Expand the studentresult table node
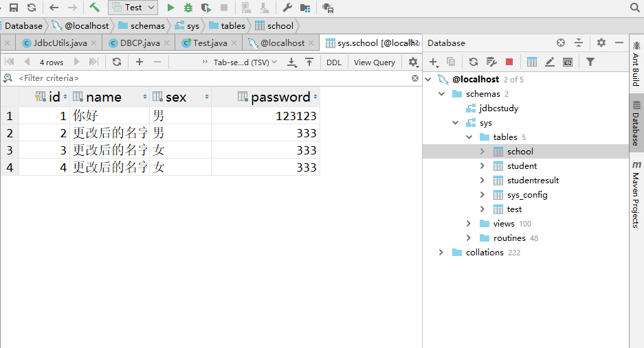 click(x=482, y=180)
